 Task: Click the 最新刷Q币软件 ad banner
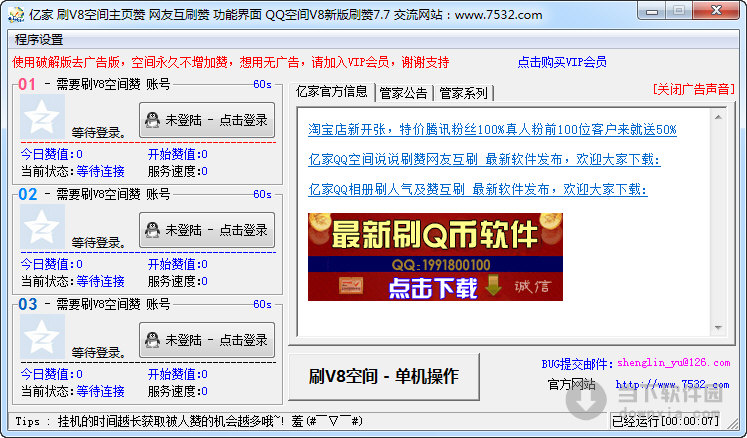[435, 257]
